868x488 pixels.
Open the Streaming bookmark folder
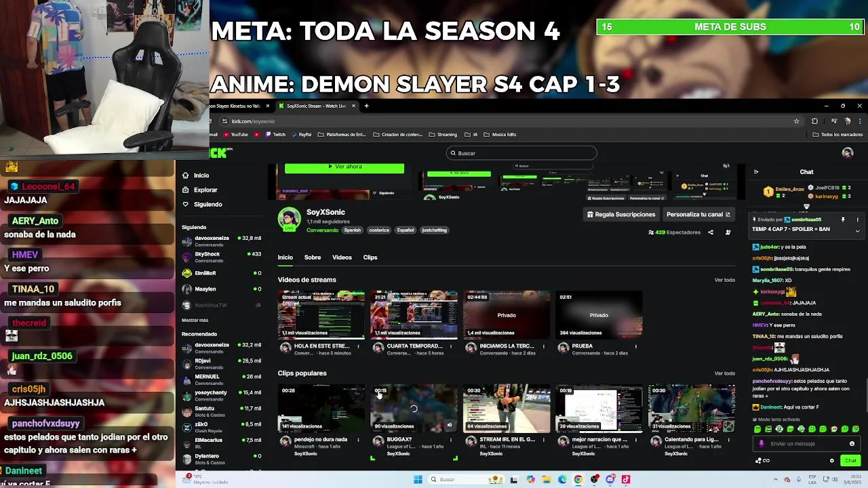tap(443, 134)
